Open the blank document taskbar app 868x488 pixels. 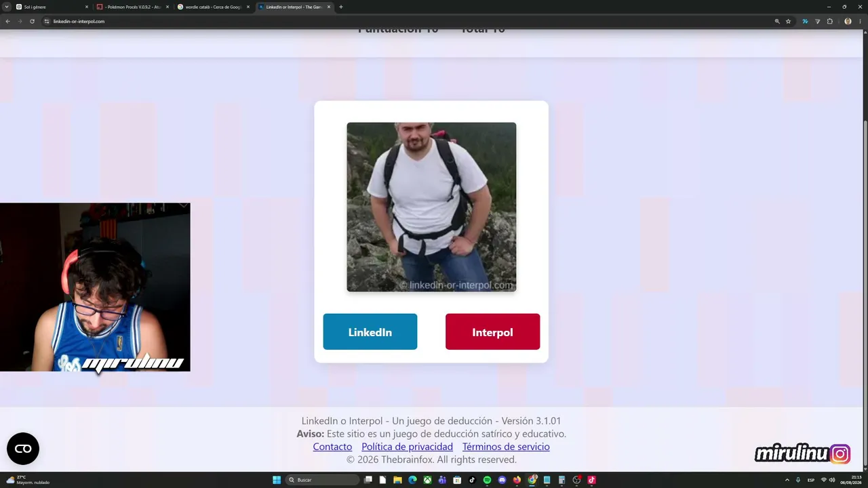coord(383,480)
